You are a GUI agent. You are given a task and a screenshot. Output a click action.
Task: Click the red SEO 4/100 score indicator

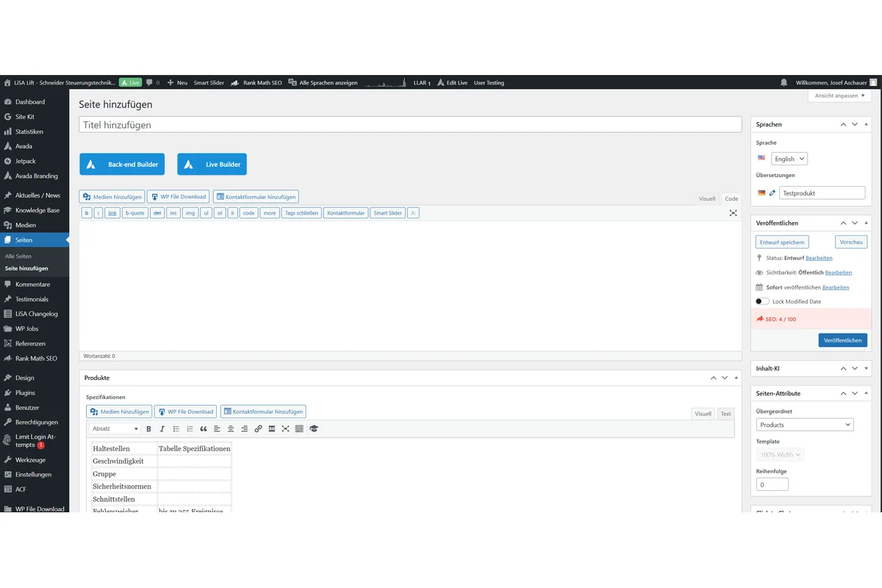point(781,319)
